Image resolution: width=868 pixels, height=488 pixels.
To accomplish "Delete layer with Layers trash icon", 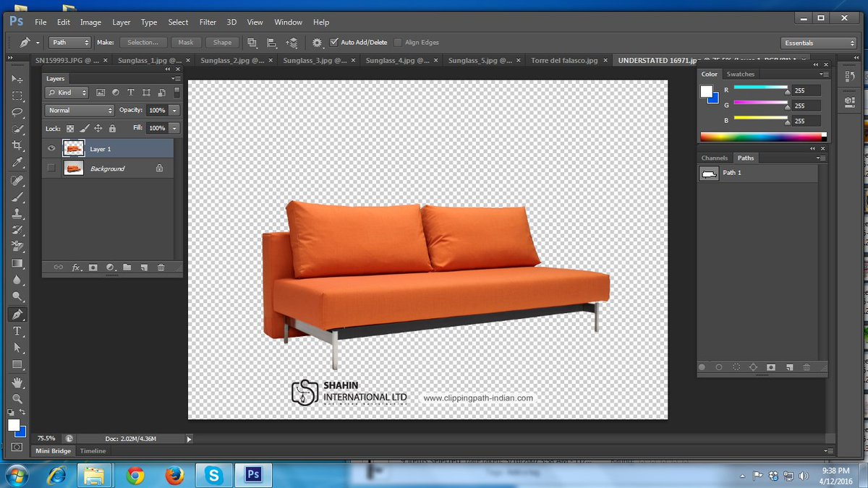I will pyautogui.click(x=161, y=267).
